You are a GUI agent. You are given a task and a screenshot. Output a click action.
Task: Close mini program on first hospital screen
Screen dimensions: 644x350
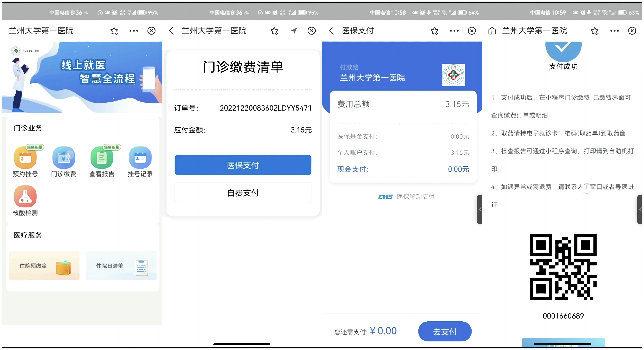151,31
